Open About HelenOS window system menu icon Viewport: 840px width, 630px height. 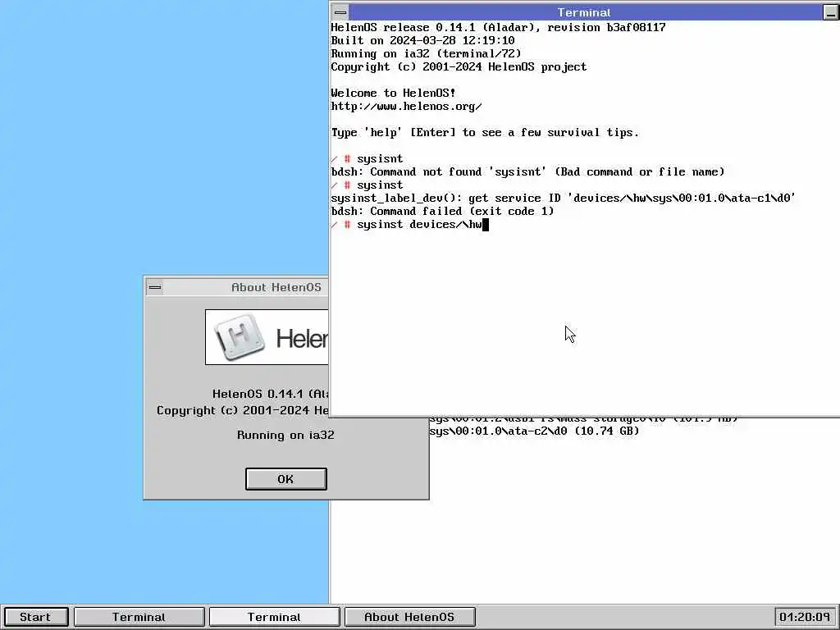(x=155, y=287)
